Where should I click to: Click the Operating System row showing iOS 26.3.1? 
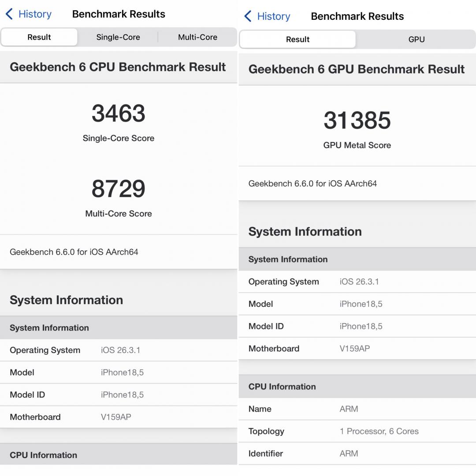pyautogui.click(x=119, y=350)
